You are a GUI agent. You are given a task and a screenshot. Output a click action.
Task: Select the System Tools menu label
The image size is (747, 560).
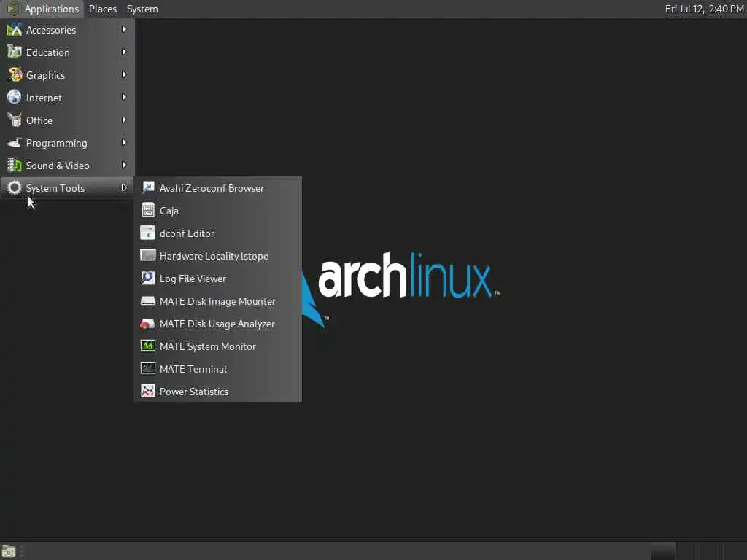(55, 189)
